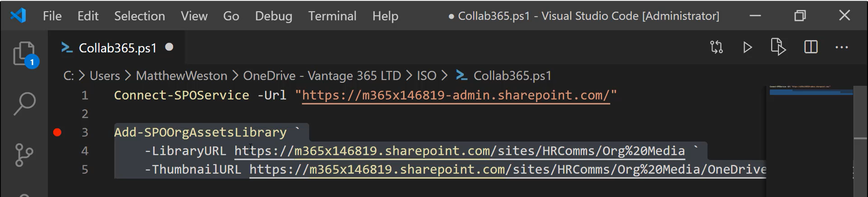Open the Help menu
The image size is (868, 197).
point(385,16)
